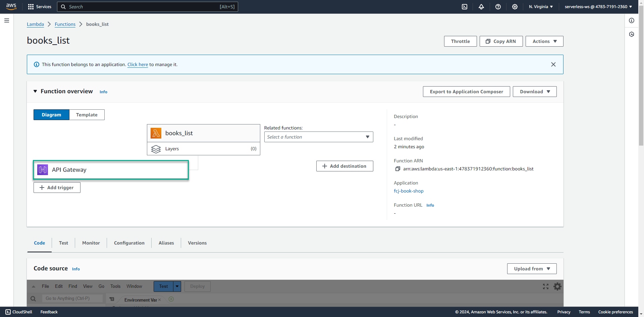Image resolution: width=644 pixels, height=317 pixels.
Task: Copy the Function ARN using copy icon
Action: pos(397,169)
